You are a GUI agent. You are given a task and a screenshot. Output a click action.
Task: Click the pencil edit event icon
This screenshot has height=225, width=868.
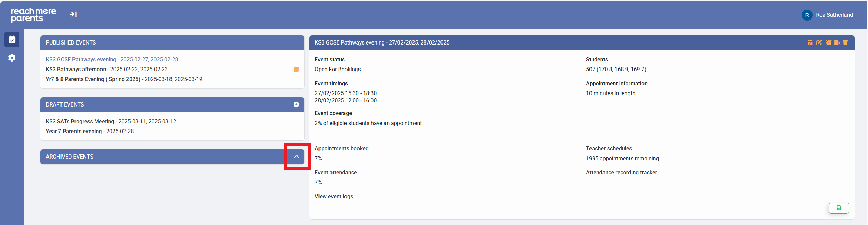(819, 42)
